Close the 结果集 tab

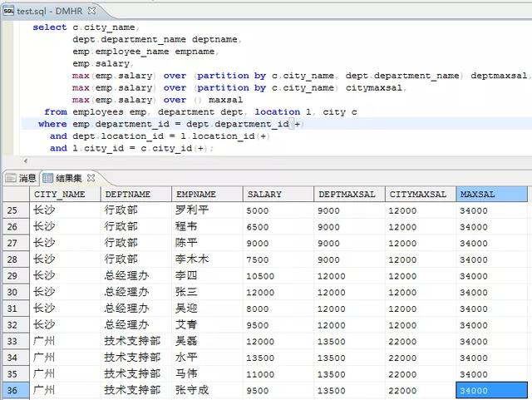91,178
